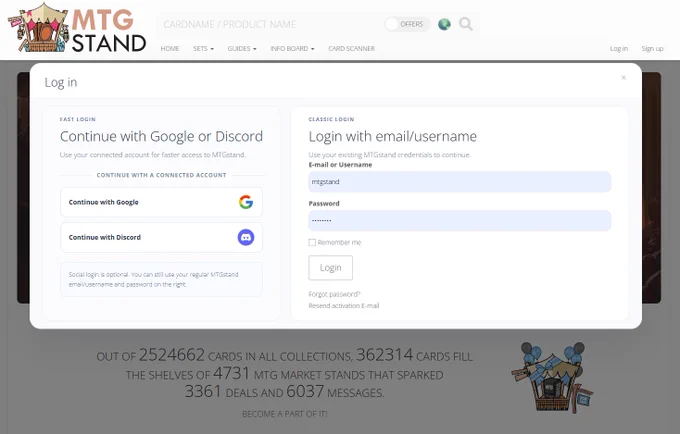Focus the Password field

460,221
